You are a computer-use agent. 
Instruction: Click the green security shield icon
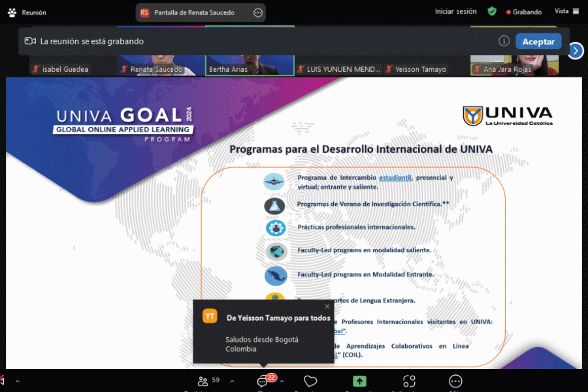(x=492, y=12)
